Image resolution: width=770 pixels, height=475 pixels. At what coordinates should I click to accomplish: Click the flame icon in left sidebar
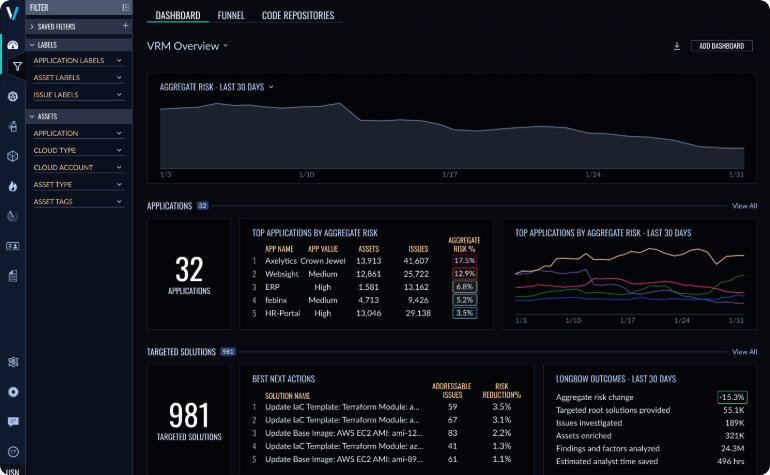click(13, 186)
